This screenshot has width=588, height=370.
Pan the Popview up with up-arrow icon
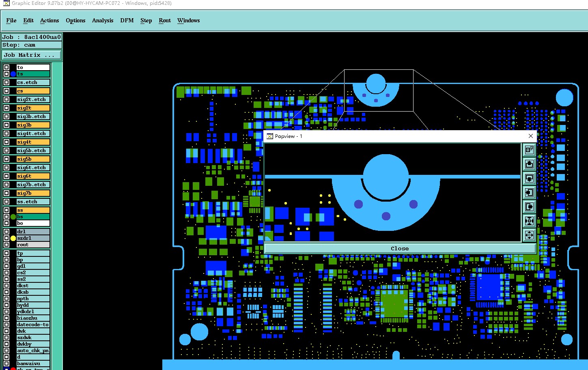(x=529, y=164)
